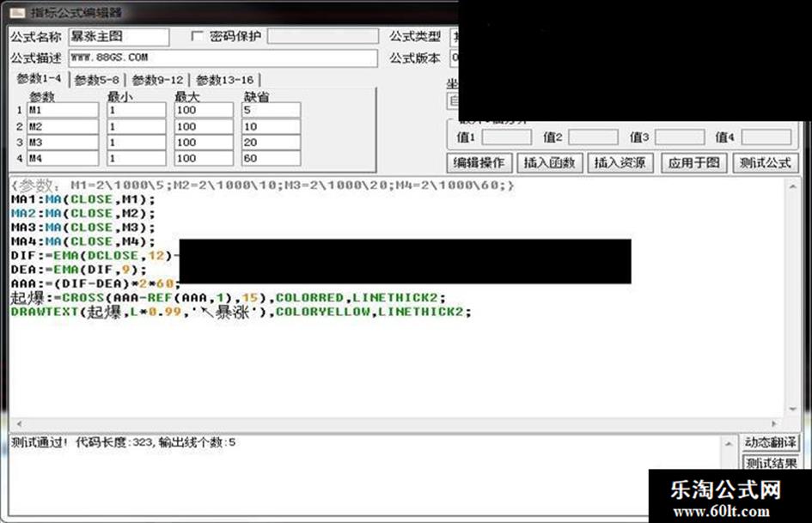Click the M1 parameter name field
The width and height of the screenshot is (812, 523).
click(x=63, y=110)
